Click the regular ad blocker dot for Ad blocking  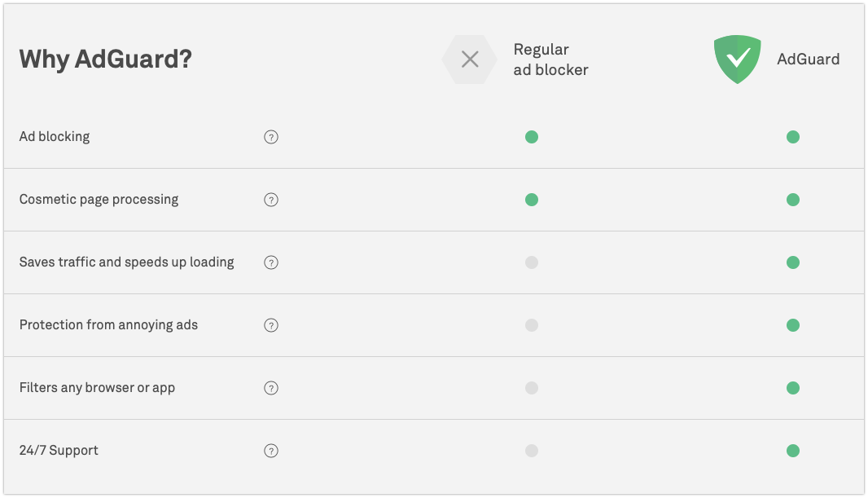[532, 137]
